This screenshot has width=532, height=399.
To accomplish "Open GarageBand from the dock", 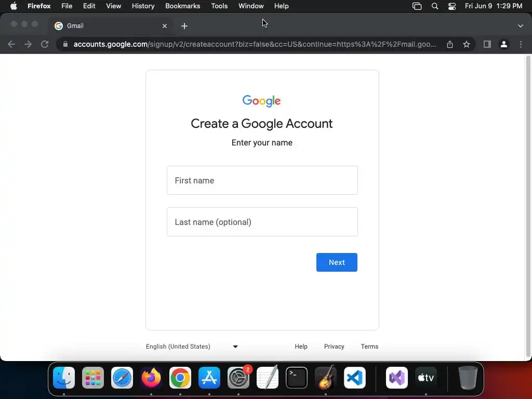I will click(326, 378).
